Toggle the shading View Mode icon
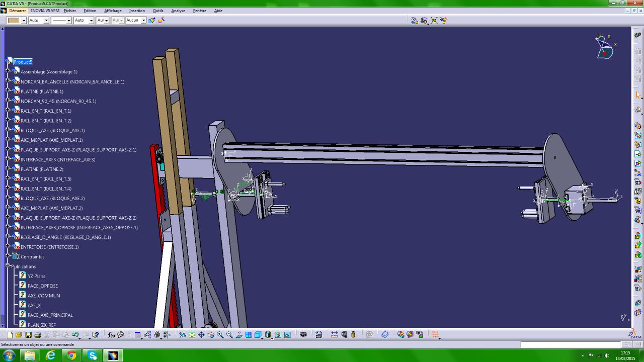644x362 pixels. pyautogui.click(x=268, y=335)
